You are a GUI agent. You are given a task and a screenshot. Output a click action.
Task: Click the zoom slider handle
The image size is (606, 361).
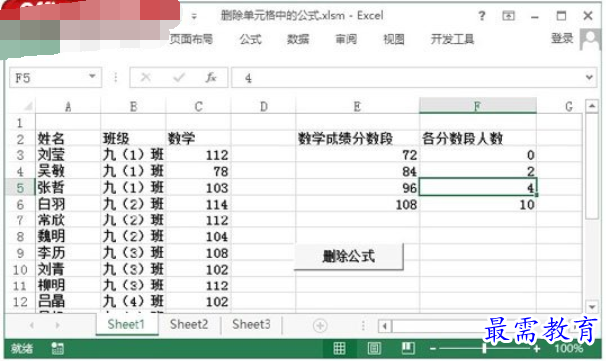click(485, 349)
